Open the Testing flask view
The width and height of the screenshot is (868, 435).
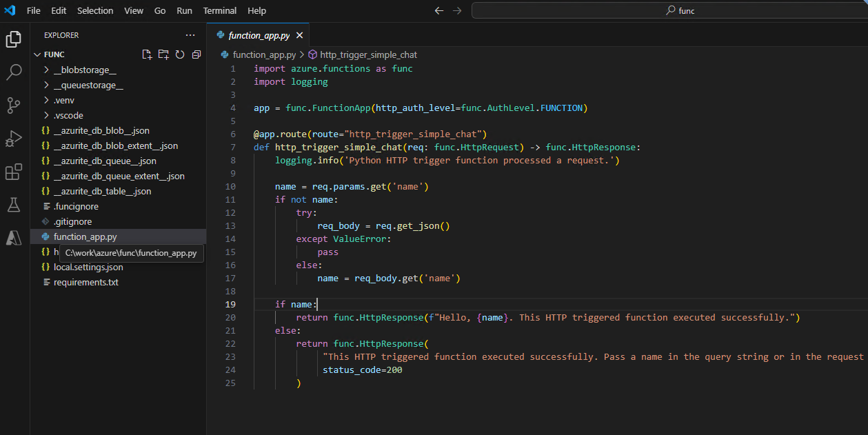pyautogui.click(x=14, y=205)
